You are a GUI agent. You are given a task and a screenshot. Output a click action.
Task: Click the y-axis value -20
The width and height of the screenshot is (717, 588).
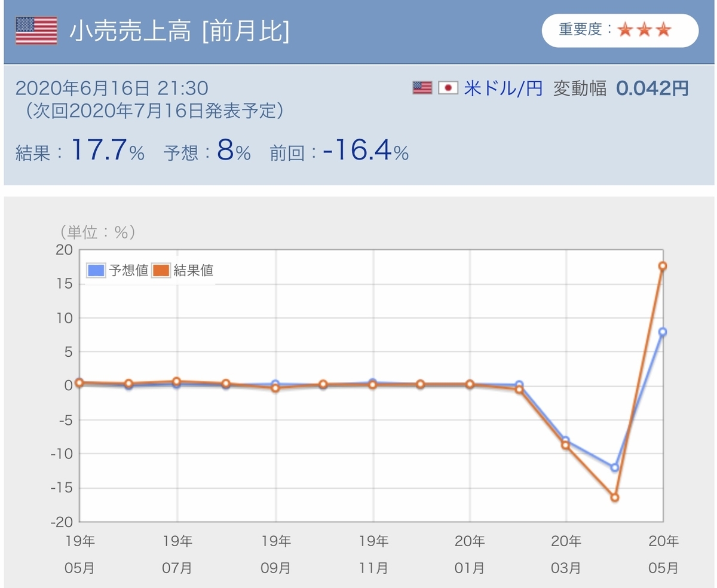tap(61, 522)
